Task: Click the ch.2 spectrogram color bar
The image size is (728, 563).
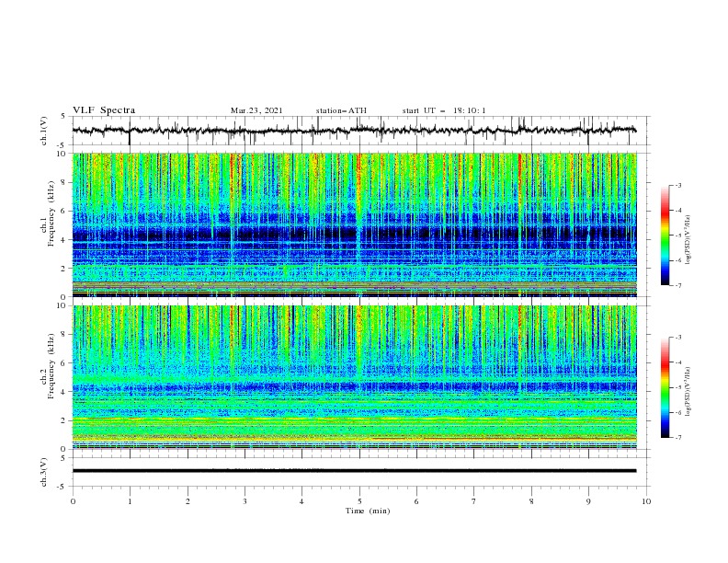Action: tap(665, 387)
